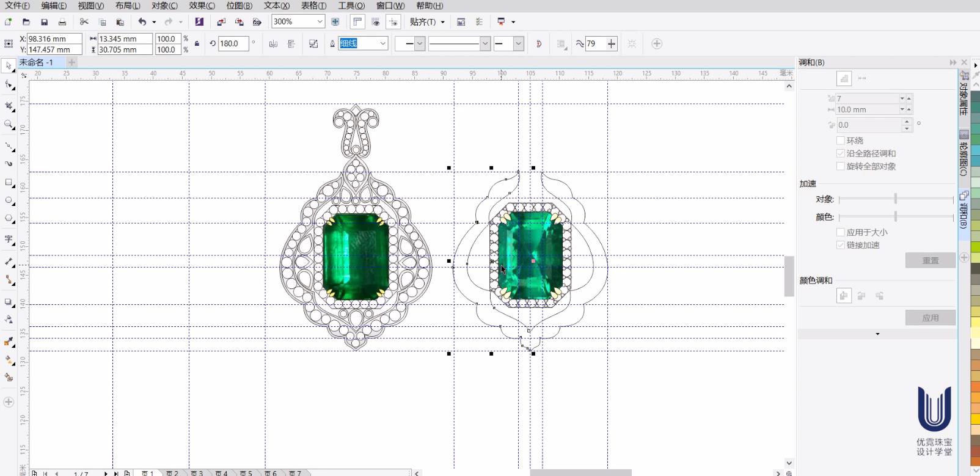This screenshot has height=476, width=980.
Task: Open the application launcher dropdown arrow
Action: click(513, 22)
